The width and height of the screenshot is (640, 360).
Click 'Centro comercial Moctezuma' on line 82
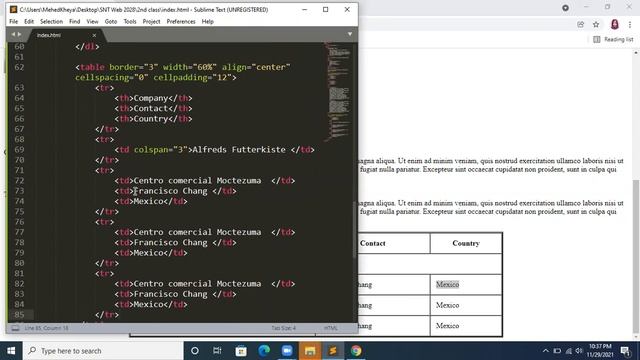[x=197, y=284]
